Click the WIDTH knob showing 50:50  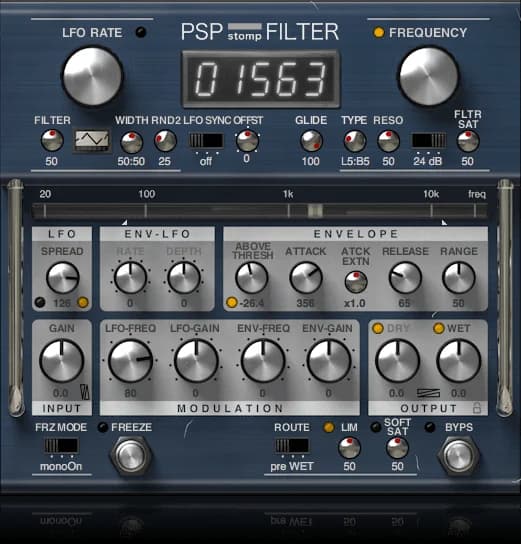point(131,142)
